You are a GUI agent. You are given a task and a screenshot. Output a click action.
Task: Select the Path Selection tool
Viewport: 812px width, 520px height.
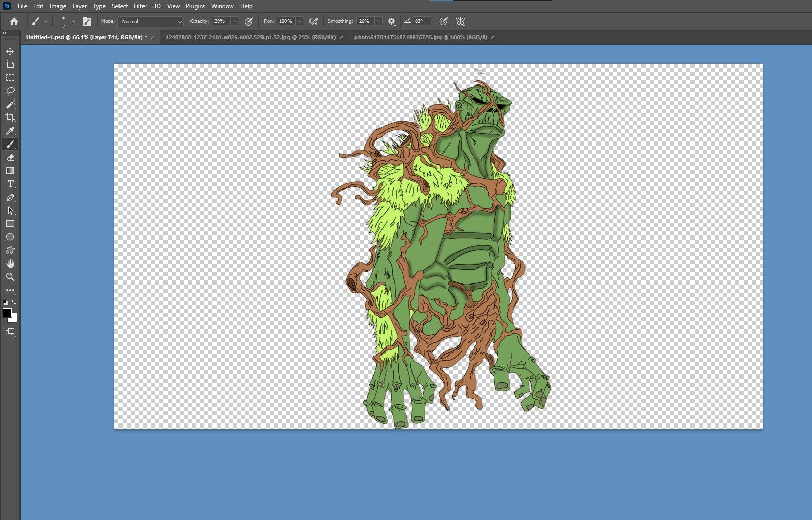click(10, 210)
